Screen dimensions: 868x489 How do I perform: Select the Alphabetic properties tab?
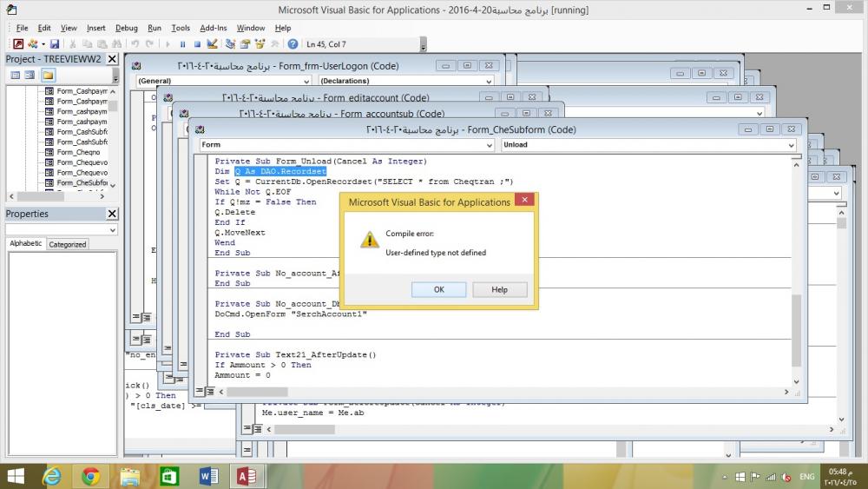pos(25,243)
